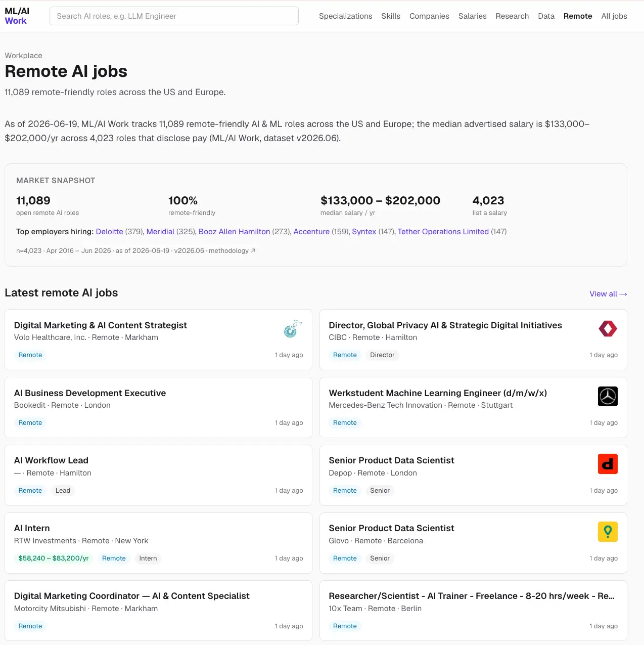Click the 'Remote AI jobs' heading
This screenshot has height=645, width=644.
(66, 71)
